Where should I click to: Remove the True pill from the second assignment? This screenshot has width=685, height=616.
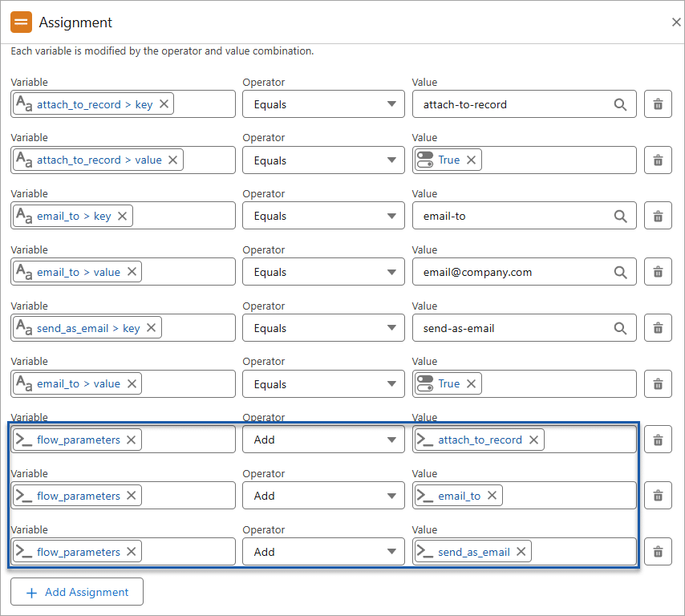(x=471, y=160)
